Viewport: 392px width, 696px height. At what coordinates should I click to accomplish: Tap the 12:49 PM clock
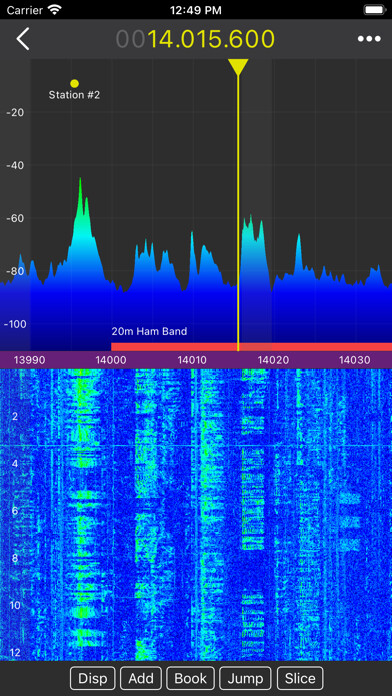coord(196,10)
